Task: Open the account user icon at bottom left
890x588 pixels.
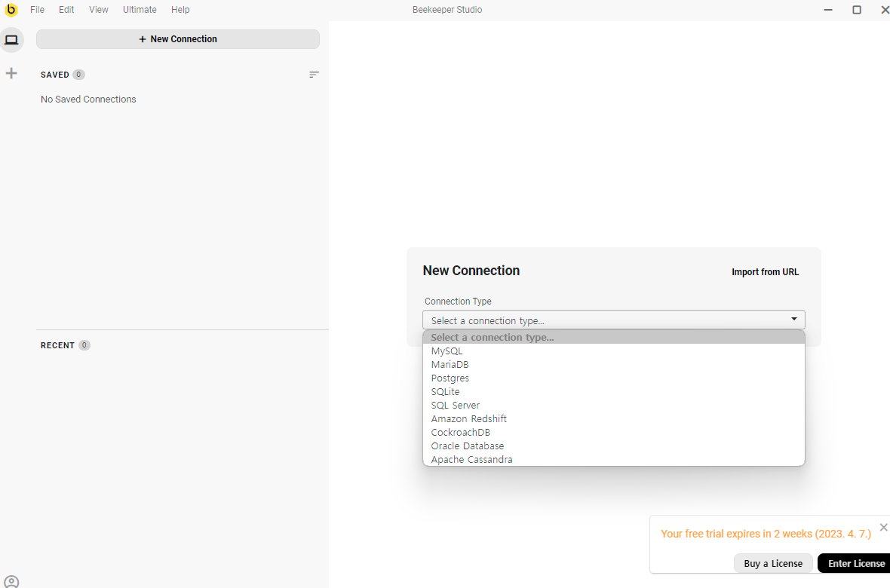Action: 11,582
